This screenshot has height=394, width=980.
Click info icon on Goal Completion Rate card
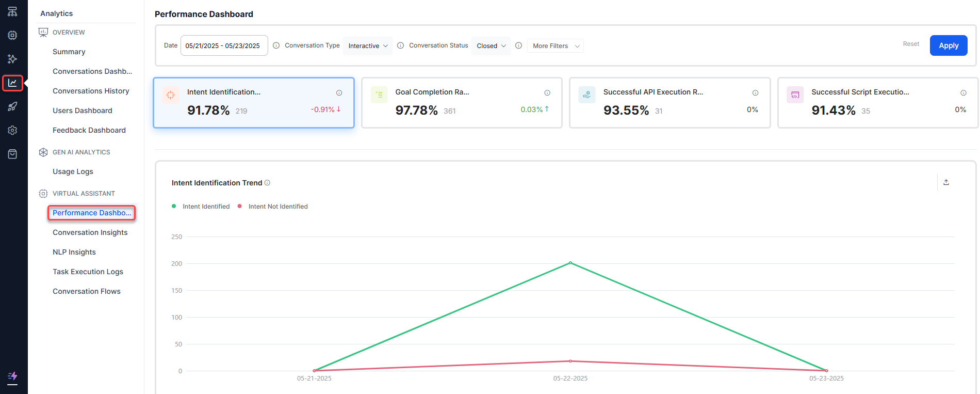[547, 93]
